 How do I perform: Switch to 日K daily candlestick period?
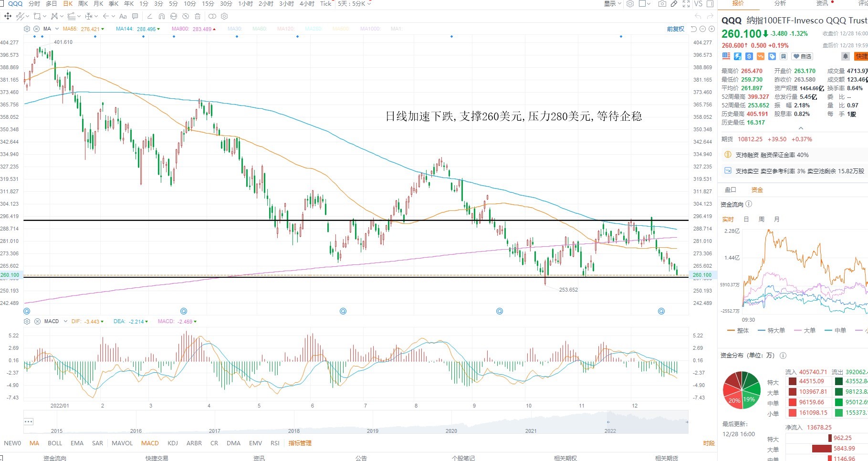68,4
